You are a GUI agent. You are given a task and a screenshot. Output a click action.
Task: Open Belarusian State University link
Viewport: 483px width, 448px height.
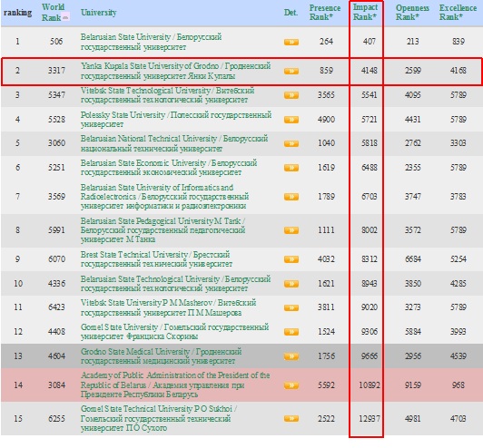[x=151, y=42]
